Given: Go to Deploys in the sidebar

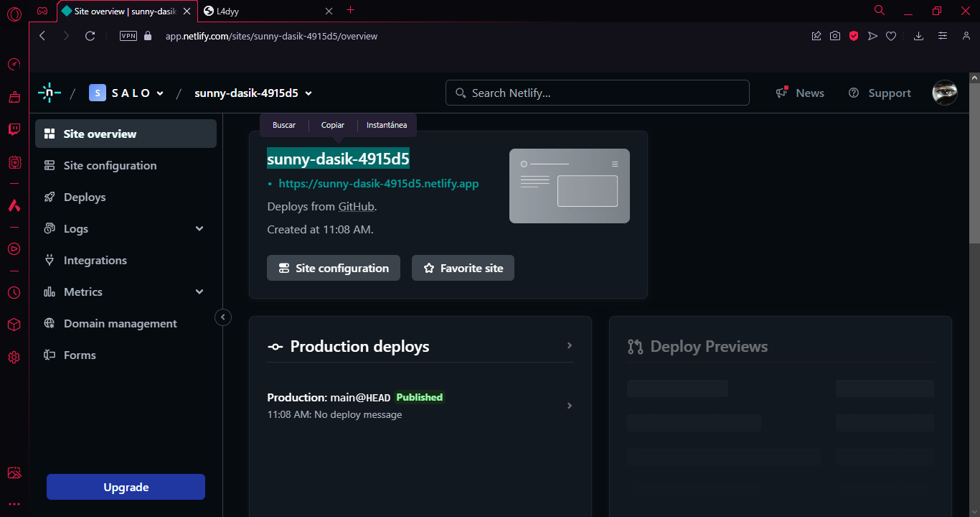Looking at the screenshot, I should [x=126, y=197].
